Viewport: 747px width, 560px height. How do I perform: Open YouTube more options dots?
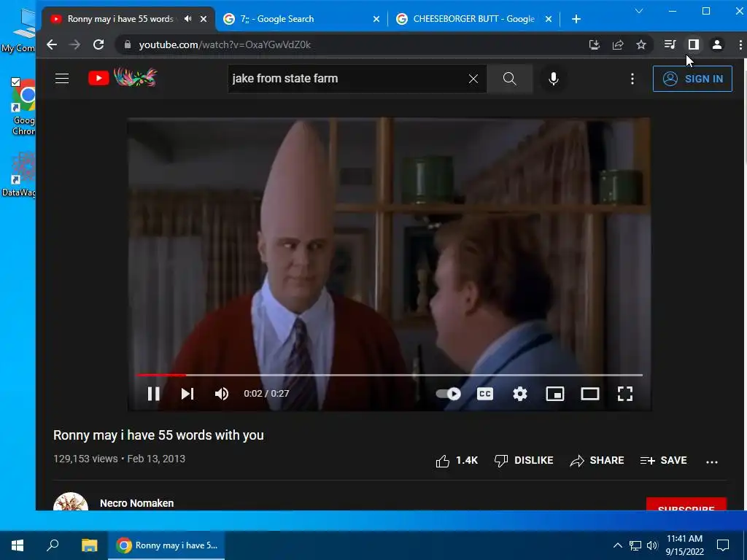click(x=632, y=79)
